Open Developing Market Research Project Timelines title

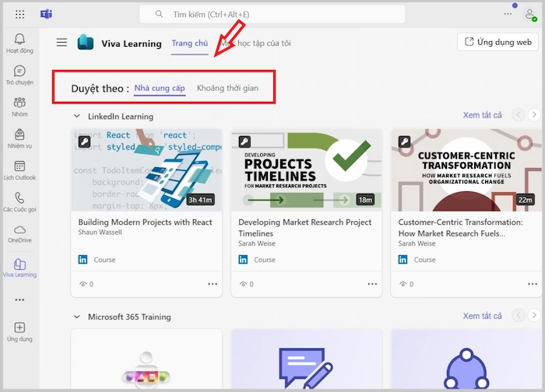[x=305, y=228]
